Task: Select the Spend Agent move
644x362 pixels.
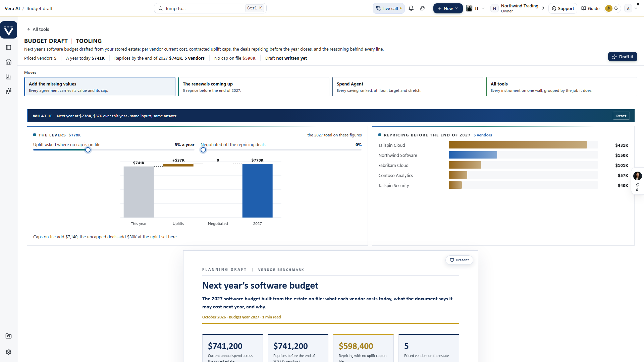Action: (408, 87)
